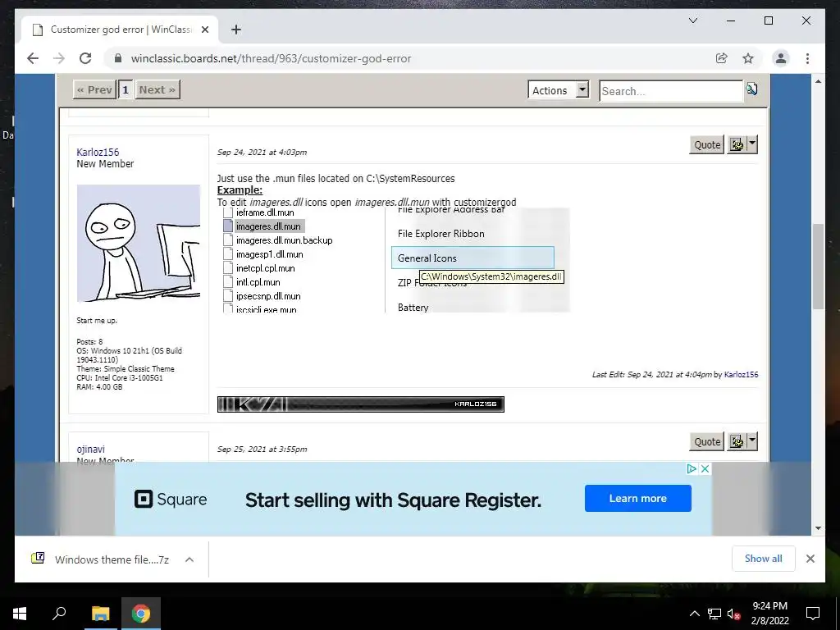Image resolution: width=840 pixels, height=630 pixels.
Task: Click the File Explorer Ribbon entry in embedded image
Action: [441, 234]
